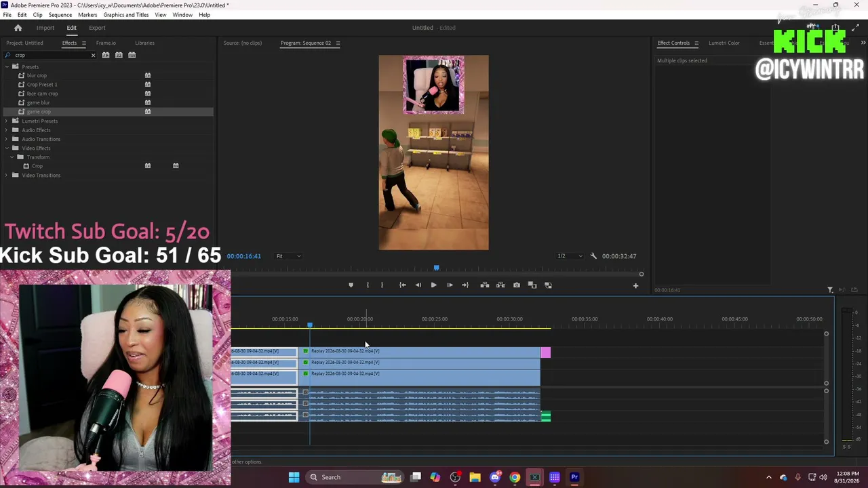
Task: Select the game blur preset
Action: (38, 102)
